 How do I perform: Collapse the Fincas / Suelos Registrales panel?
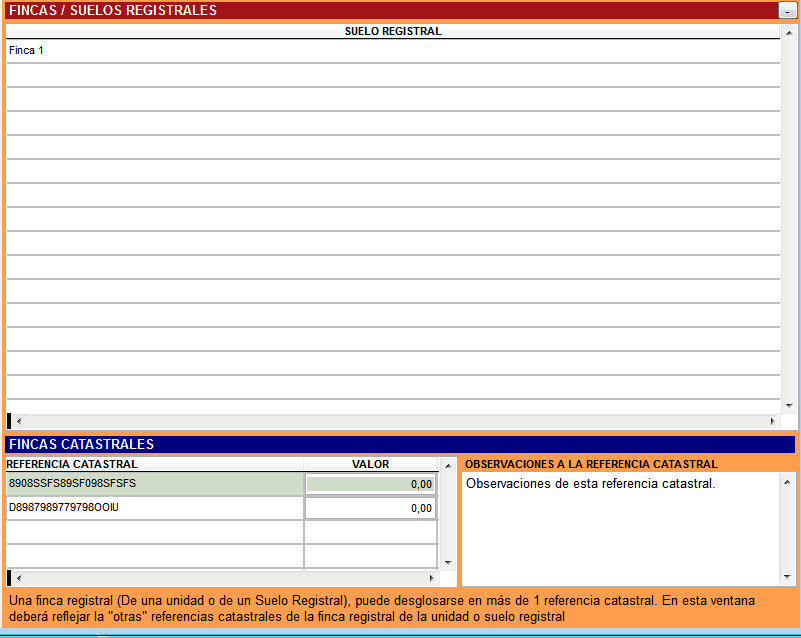coord(787,10)
